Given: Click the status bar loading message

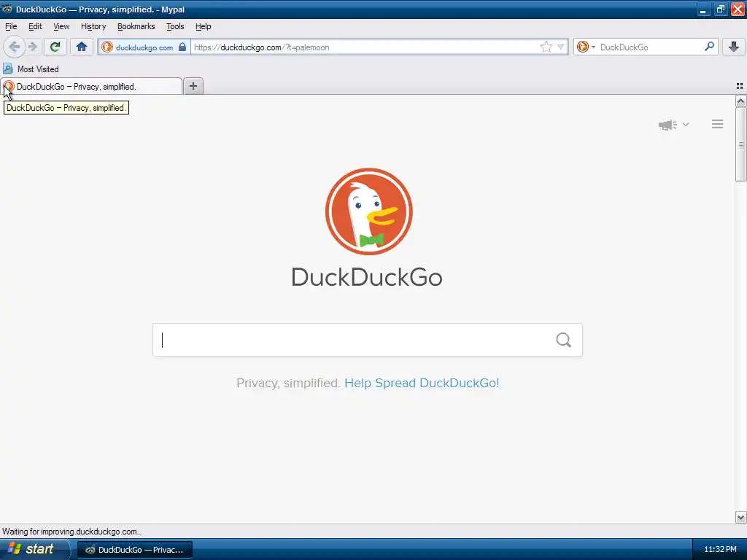Looking at the screenshot, I should [71, 532].
